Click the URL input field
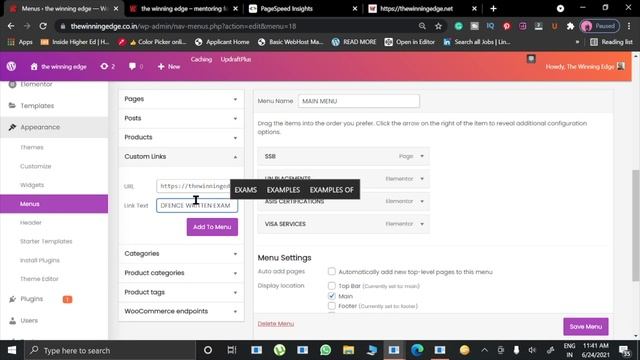 pos(193,186)
